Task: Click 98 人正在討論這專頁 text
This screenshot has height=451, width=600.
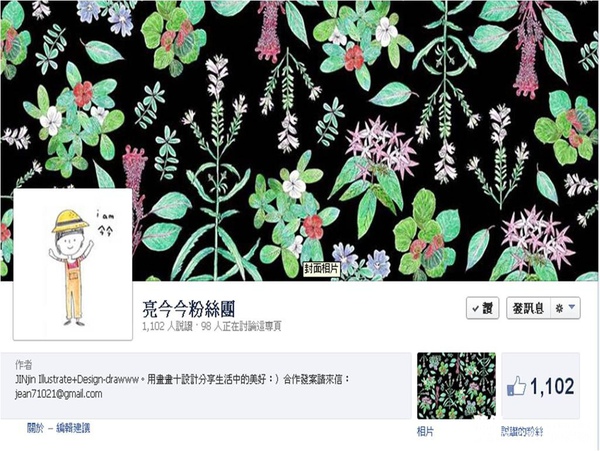Action: point(241,327)
